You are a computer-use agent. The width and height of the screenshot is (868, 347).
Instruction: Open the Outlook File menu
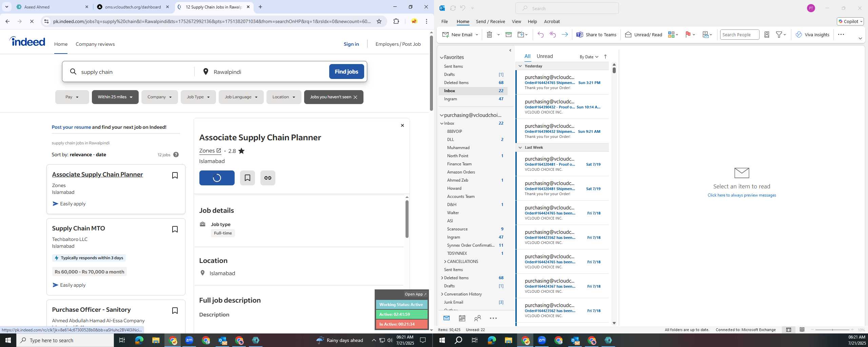(x=445, y=21)
